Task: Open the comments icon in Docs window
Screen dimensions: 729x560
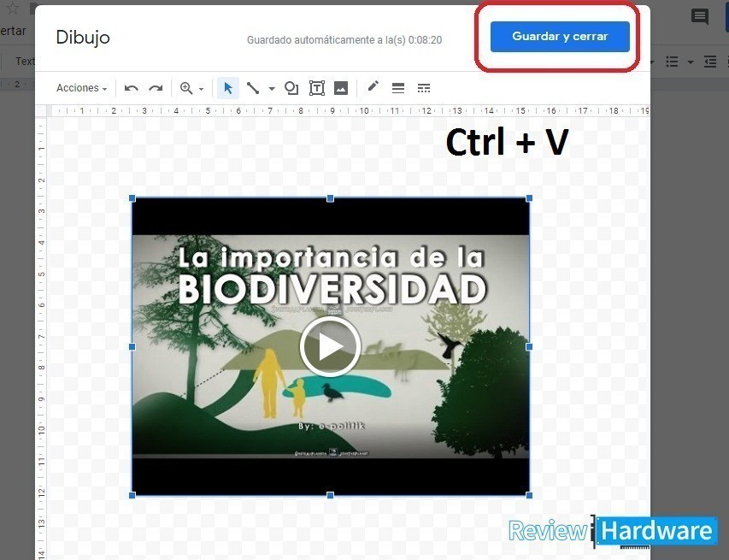Action: pyautogui.click(x=700, y=17)
